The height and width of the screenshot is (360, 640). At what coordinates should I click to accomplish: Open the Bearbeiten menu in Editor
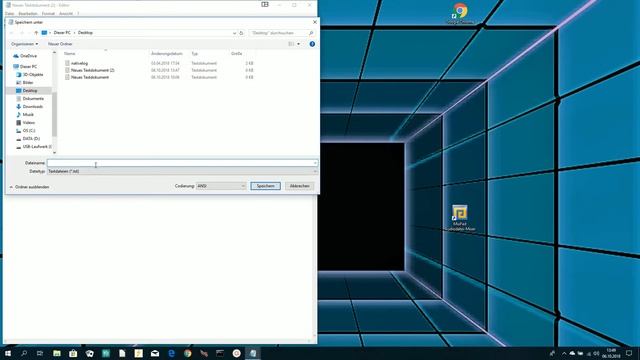[28, 14]
